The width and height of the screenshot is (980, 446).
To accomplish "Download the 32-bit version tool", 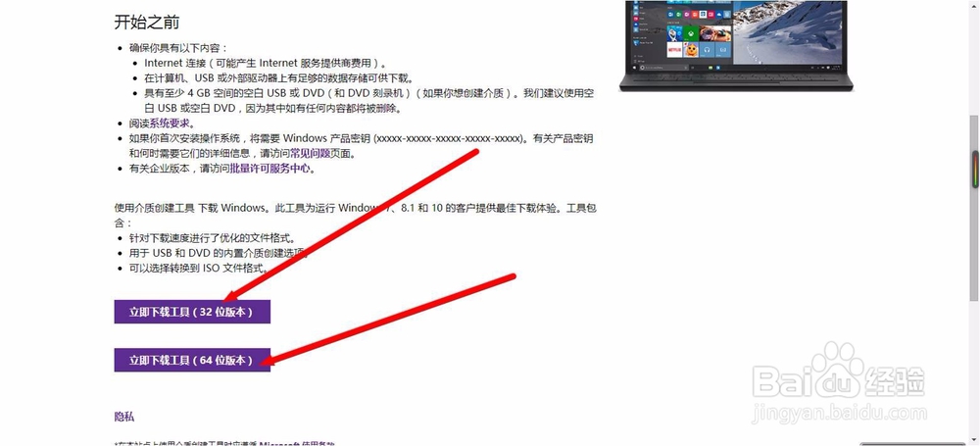I will click(x=192, y=312).
